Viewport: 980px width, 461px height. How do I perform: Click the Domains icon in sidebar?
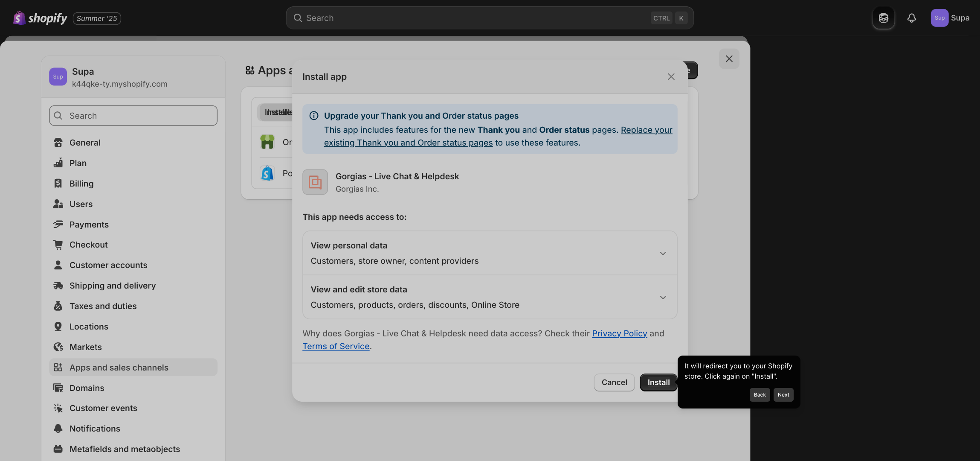(x=58, y=388)
